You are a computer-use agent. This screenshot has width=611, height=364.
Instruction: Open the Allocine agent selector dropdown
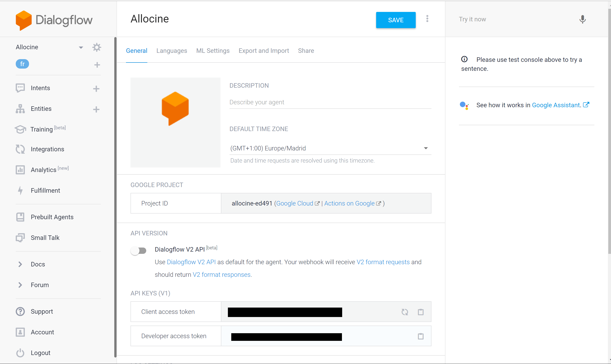pos(81,47)
